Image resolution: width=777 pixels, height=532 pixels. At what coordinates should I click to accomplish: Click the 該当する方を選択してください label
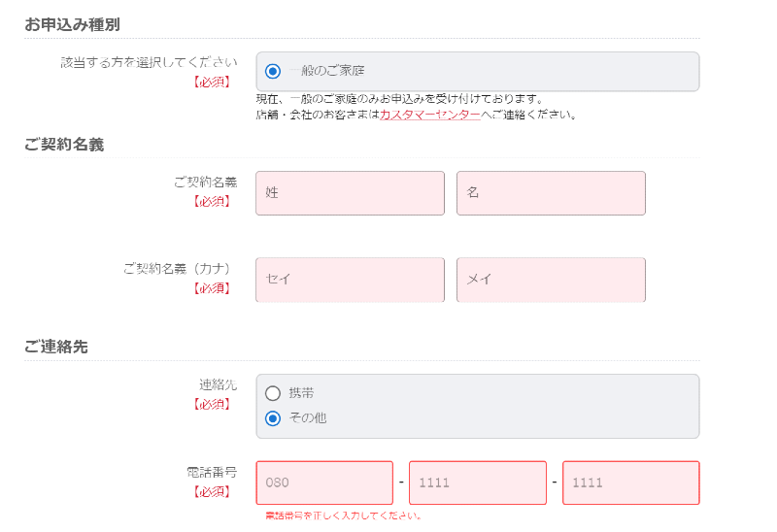click(x=149, y=62)
